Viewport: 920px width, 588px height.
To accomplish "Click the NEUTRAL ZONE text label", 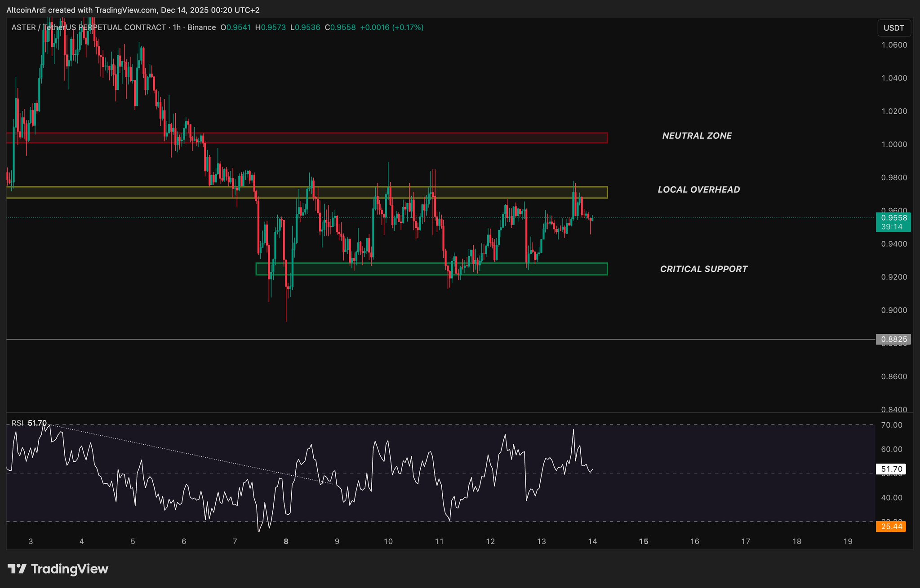I will click(x=697, y=136).
